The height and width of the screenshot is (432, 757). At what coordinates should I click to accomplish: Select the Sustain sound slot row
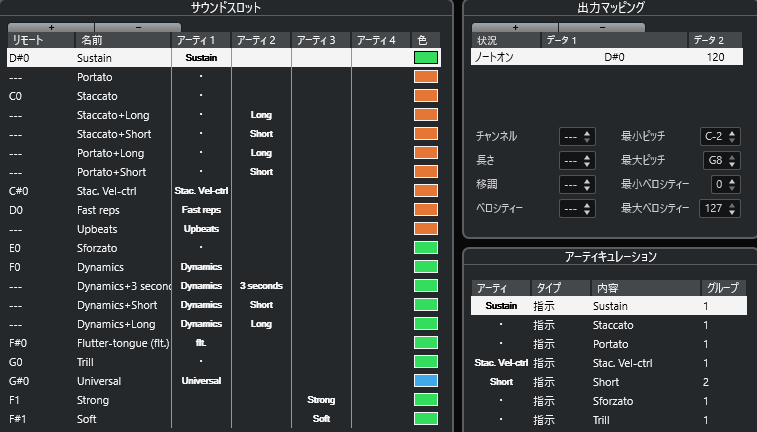click(x=224, y=58)
